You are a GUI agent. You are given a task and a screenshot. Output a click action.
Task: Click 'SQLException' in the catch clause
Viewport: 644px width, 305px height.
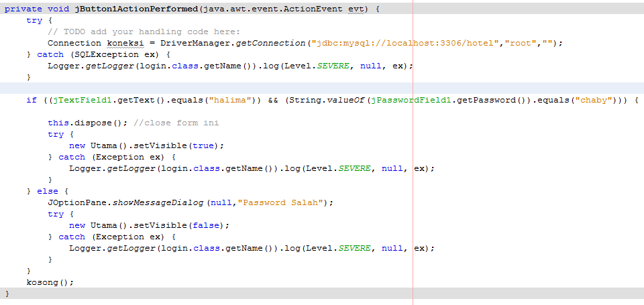(107, 54)
